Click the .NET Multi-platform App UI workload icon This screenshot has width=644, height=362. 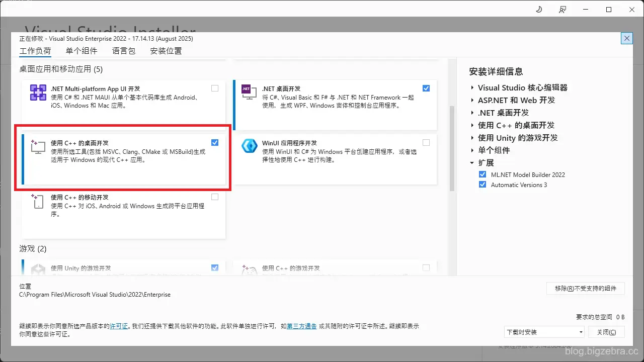tap(38, 93)
